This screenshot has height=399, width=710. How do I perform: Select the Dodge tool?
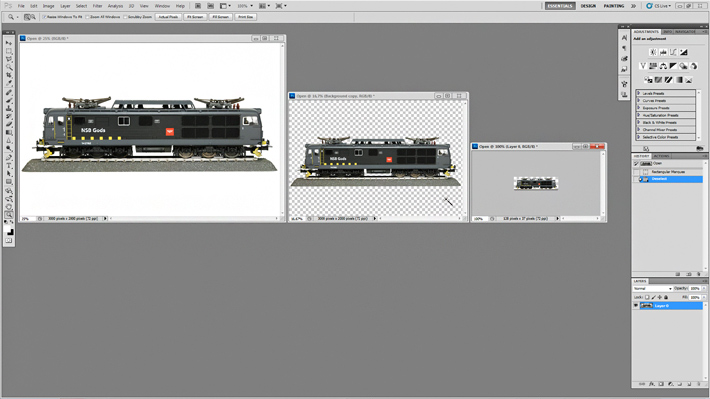[9, 149]
